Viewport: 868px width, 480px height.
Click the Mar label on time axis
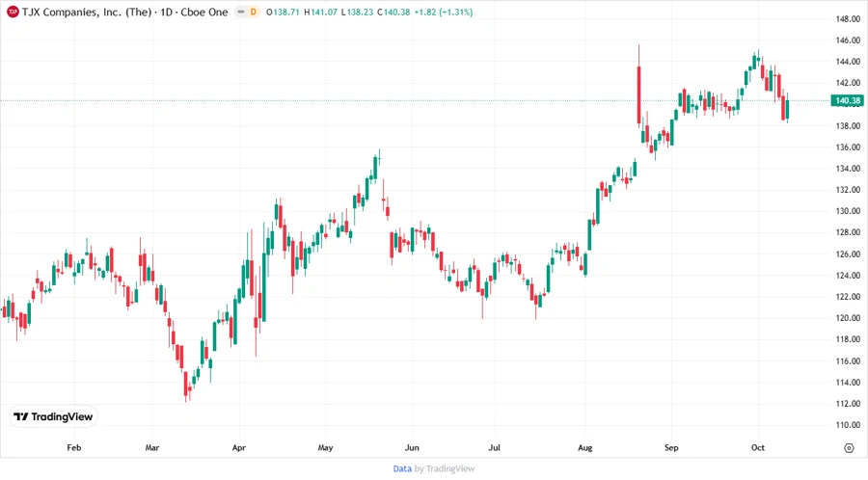coord(152,447)
